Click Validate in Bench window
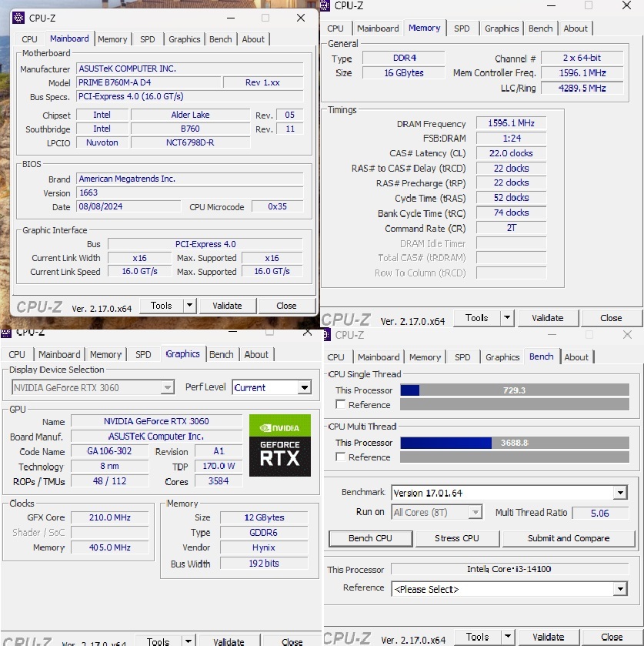This screenshot has height=646, width=644. point(548,637)
